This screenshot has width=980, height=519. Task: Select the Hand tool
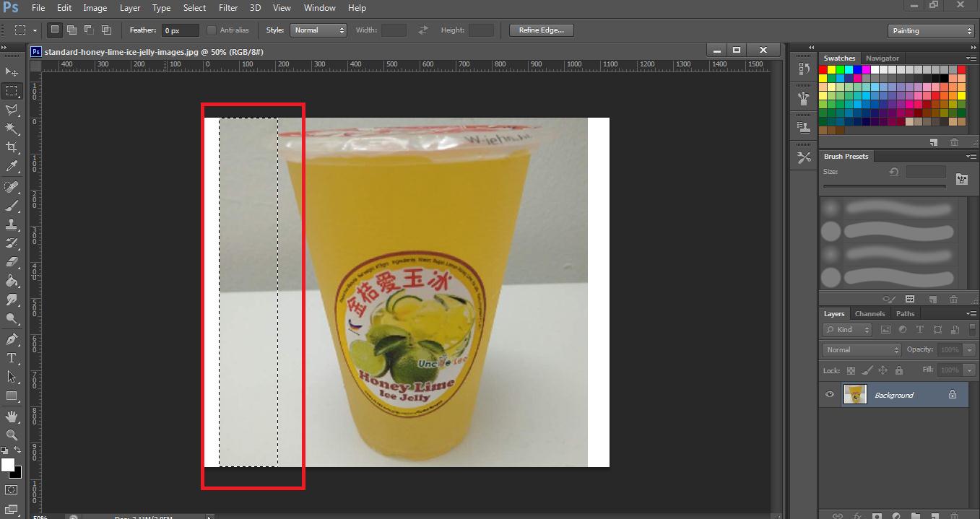pyautogui.click(x=12, y=416)
